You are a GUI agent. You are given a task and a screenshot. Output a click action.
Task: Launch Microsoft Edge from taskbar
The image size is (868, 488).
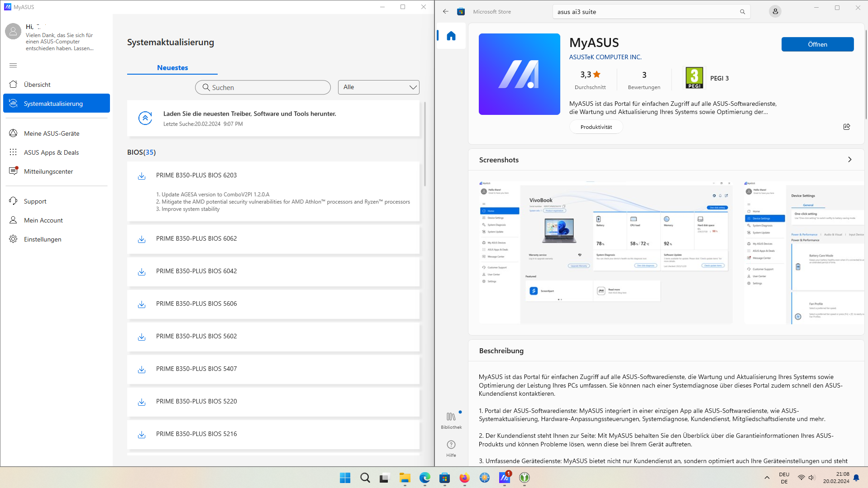tap(424, 478)
